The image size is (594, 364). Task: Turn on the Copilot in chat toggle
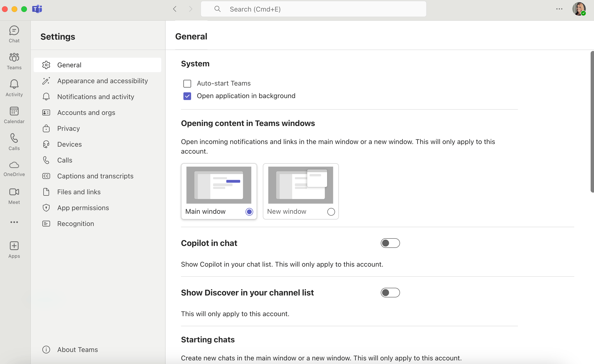tap(390, 243)
